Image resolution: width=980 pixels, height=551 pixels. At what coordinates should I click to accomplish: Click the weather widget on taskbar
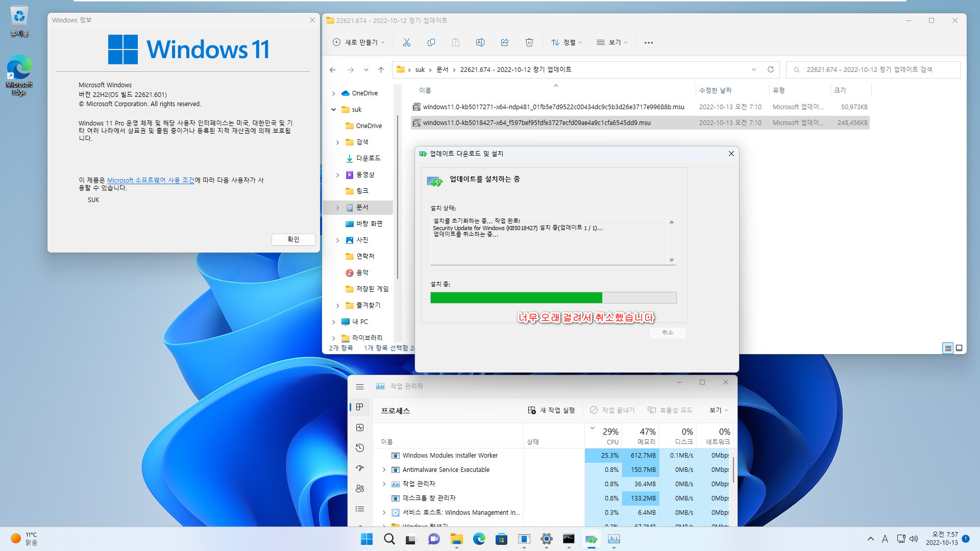tap(24, 539)
